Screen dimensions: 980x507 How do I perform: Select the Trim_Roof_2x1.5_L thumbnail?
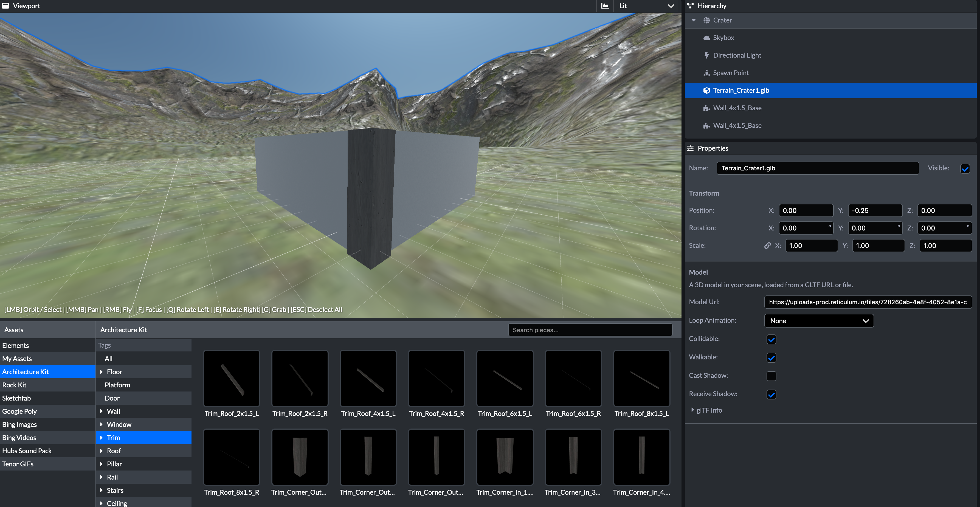[x=231, y=378]
